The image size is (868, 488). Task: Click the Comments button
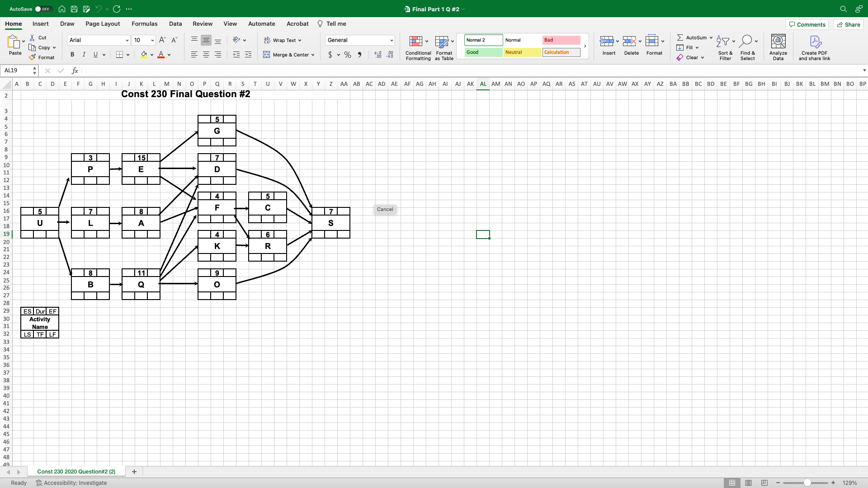807,24
